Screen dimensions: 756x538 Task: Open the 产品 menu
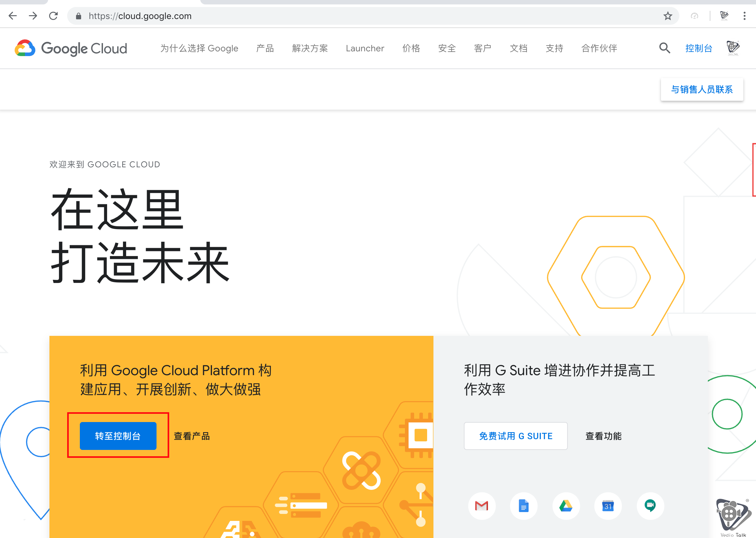tap(265, 48)
